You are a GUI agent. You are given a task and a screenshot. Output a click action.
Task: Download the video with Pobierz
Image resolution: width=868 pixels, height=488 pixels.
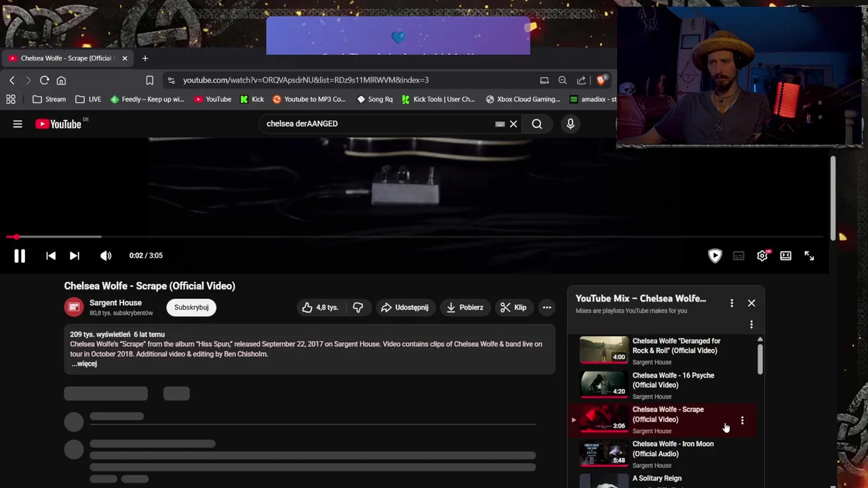(x=465, y=308)
